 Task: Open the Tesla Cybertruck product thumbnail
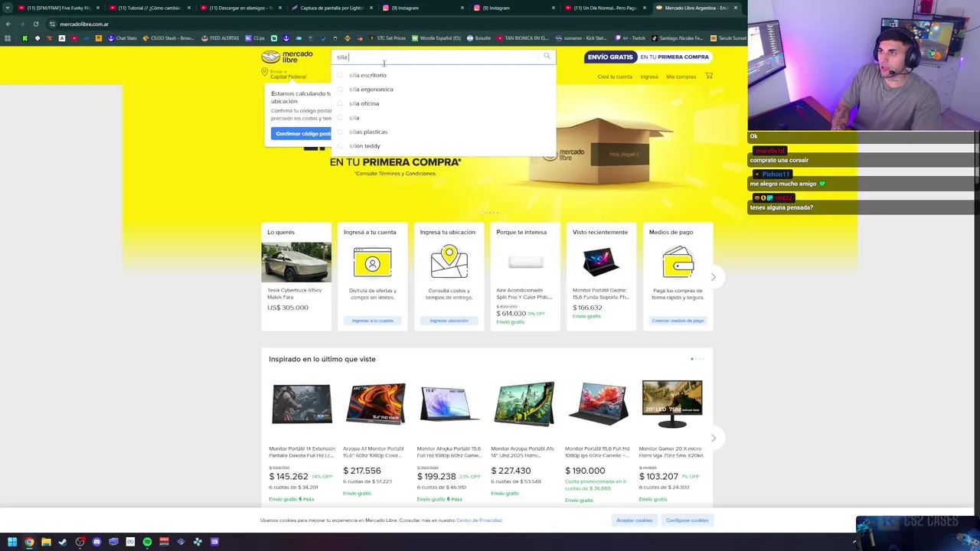296,262
